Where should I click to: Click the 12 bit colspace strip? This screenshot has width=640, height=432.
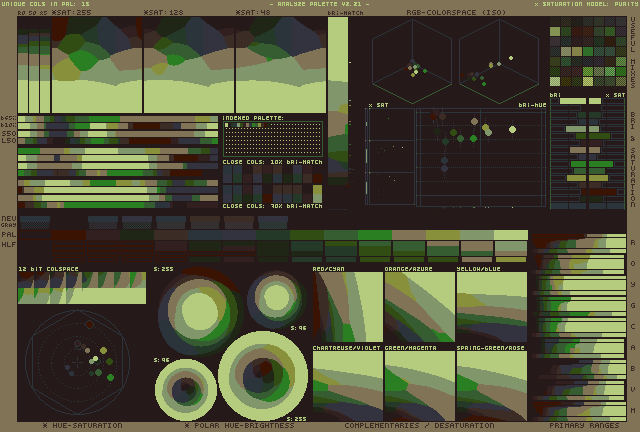[81, 288]
